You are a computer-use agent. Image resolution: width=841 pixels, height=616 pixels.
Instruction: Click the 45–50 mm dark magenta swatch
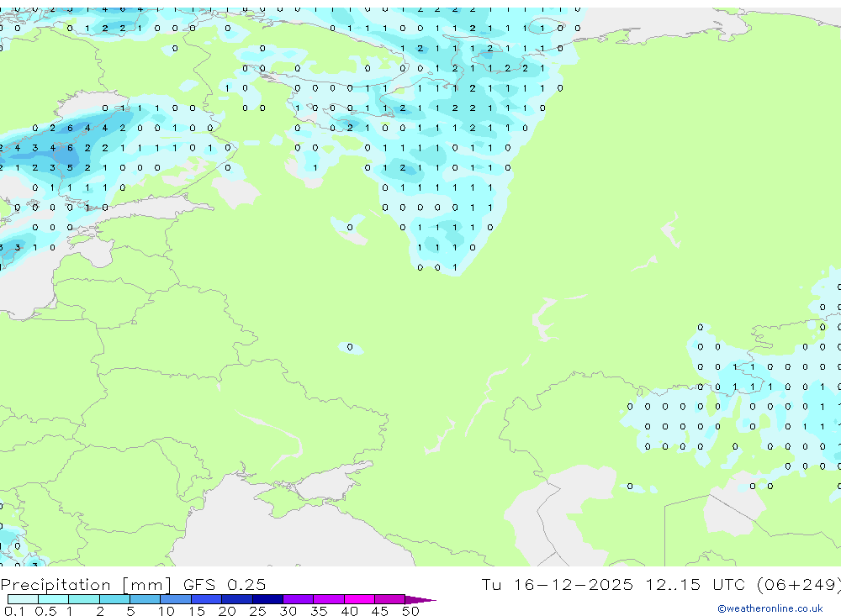(x=389, y=599)
